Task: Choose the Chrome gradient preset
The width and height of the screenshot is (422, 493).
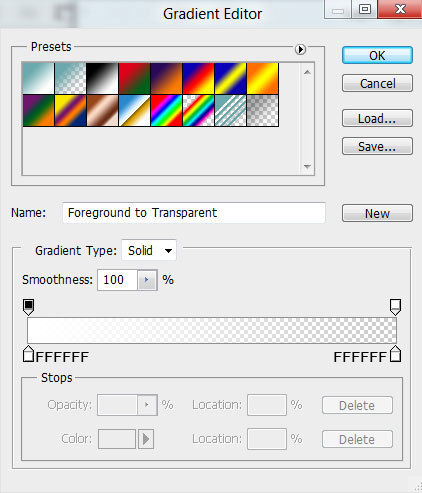Action: (134, 110)
